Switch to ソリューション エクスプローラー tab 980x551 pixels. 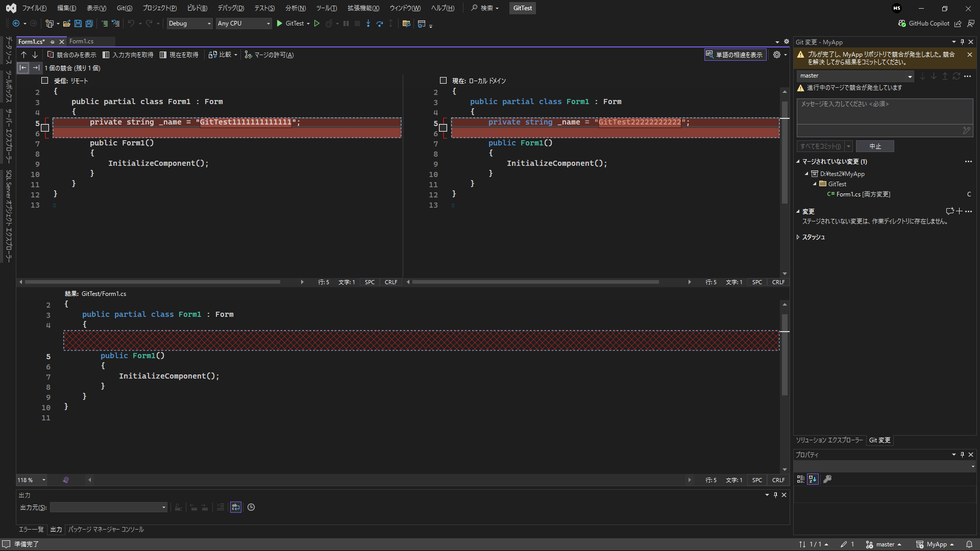(x=829, y=440)
